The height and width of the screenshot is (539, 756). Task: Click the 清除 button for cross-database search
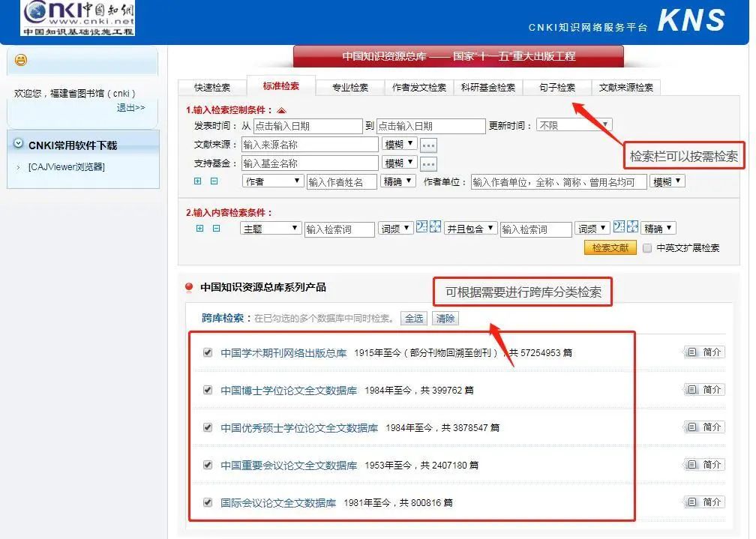coord(445,318)
